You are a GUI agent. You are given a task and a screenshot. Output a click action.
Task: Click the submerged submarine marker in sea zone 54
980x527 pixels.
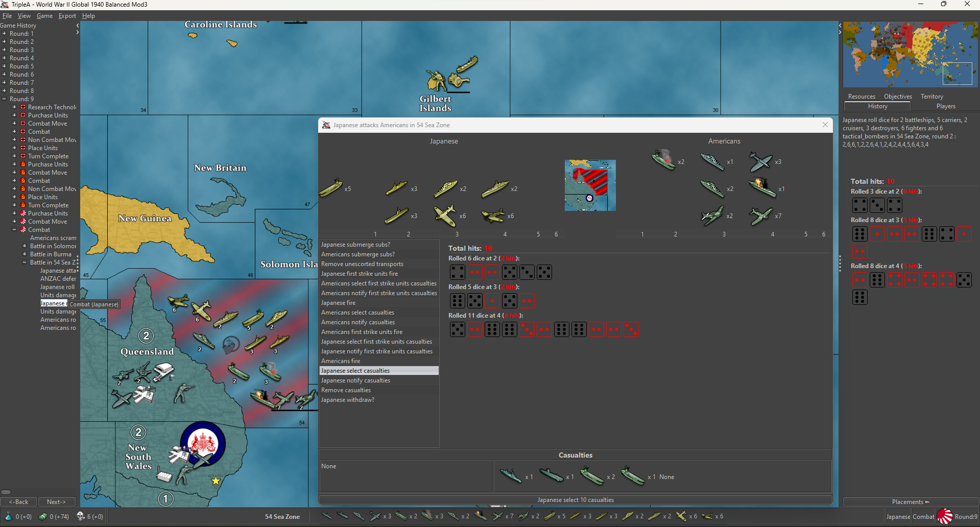click(231, 345)
